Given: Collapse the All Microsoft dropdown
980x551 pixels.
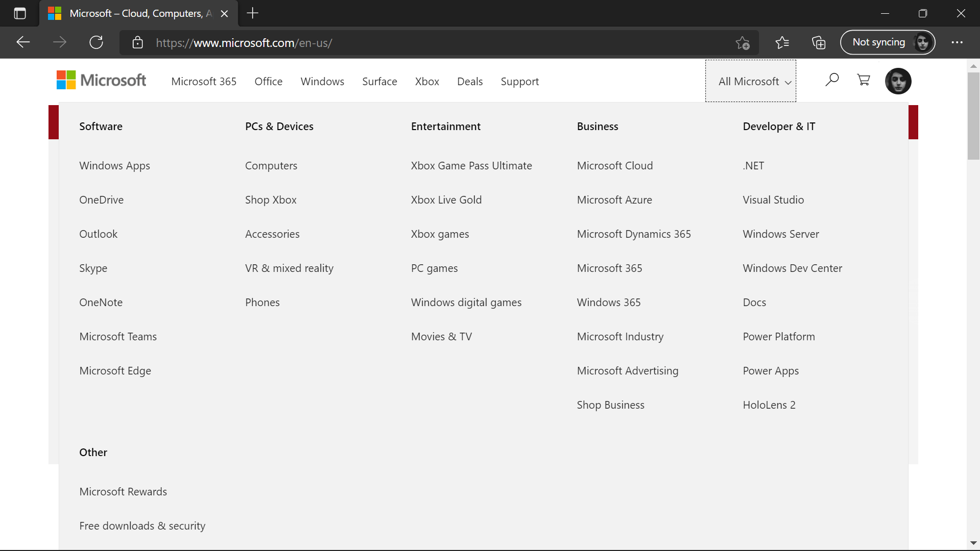Looking at the screenshot, I should click(x=750, y=81).
